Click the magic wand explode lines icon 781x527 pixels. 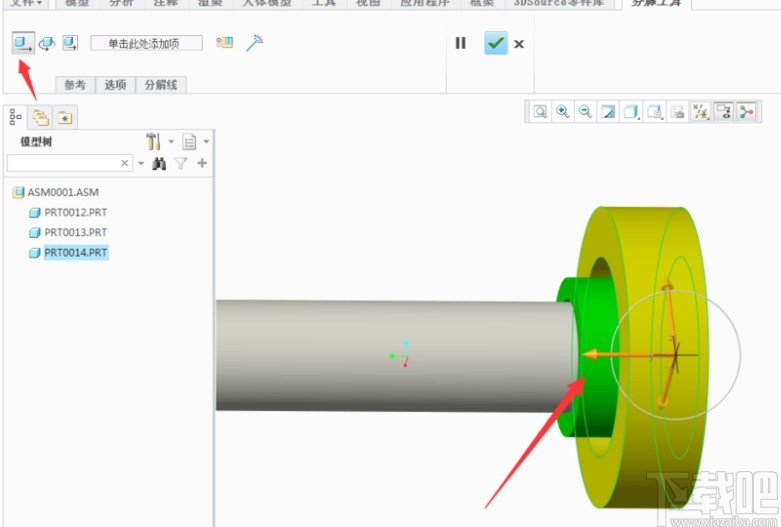(255, 43)
